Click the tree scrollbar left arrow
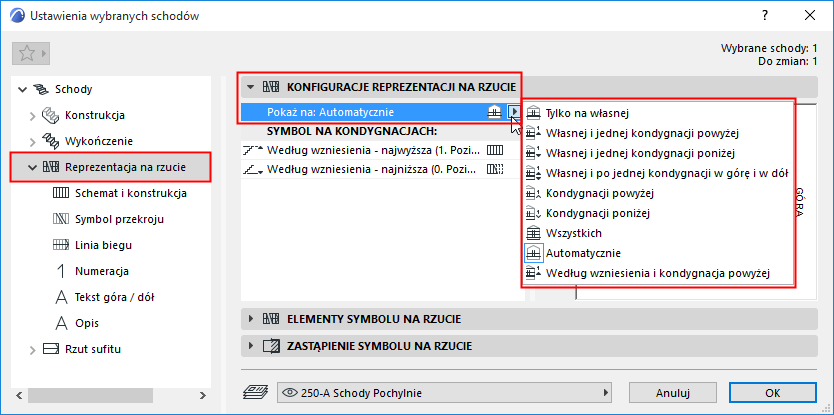This screenshot has height=415, width=834. (19, 395)
